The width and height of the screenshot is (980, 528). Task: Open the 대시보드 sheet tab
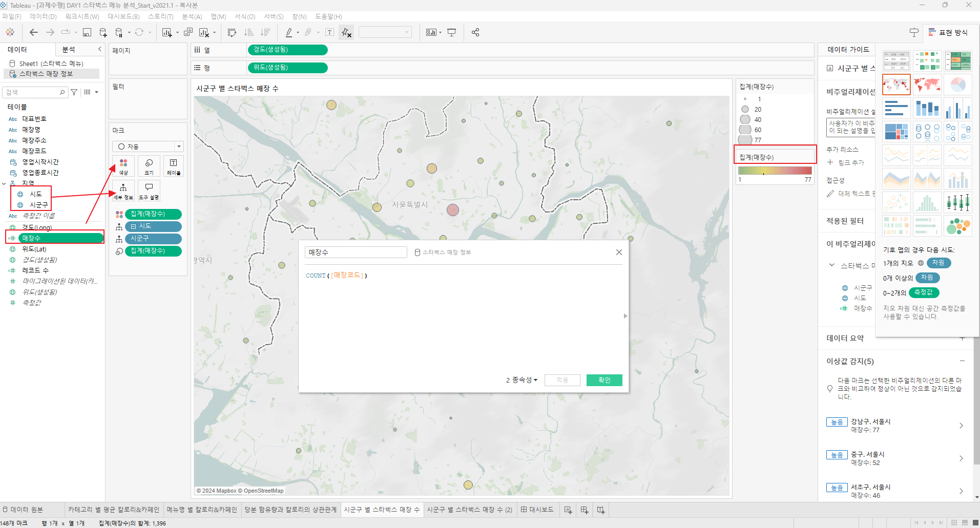537,510
